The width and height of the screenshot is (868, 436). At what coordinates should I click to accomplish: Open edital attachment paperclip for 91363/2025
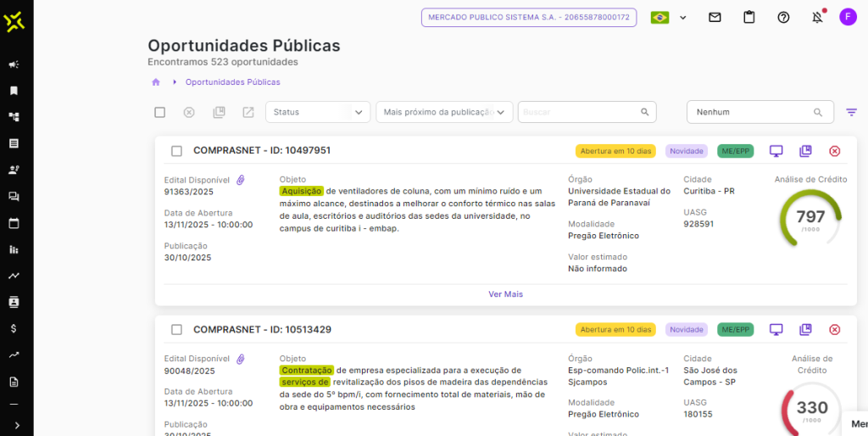241,180
